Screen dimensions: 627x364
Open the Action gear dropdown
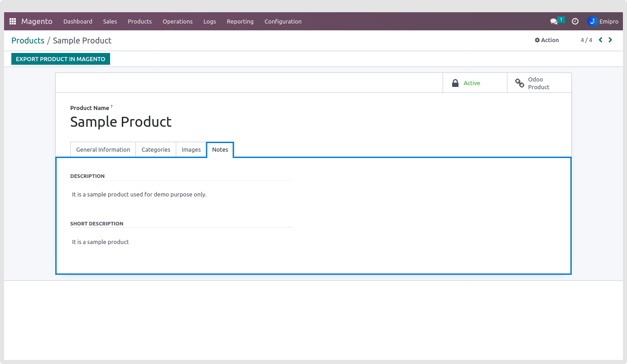tap(547, 40)
